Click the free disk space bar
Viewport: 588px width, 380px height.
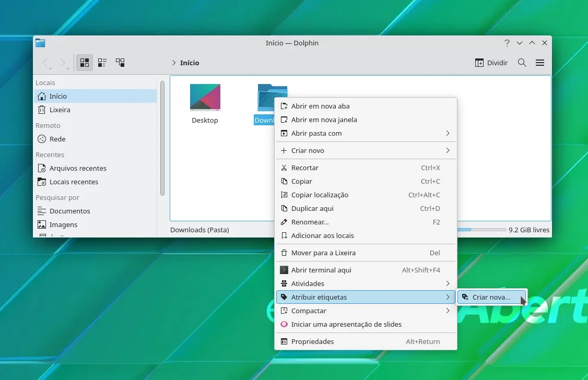(481, 230)
